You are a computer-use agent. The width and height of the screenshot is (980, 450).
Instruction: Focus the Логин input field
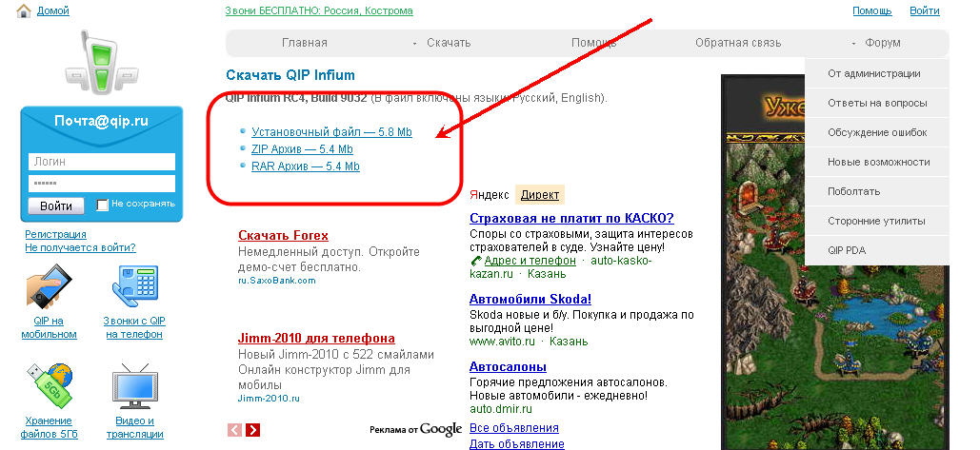[101, 162]
